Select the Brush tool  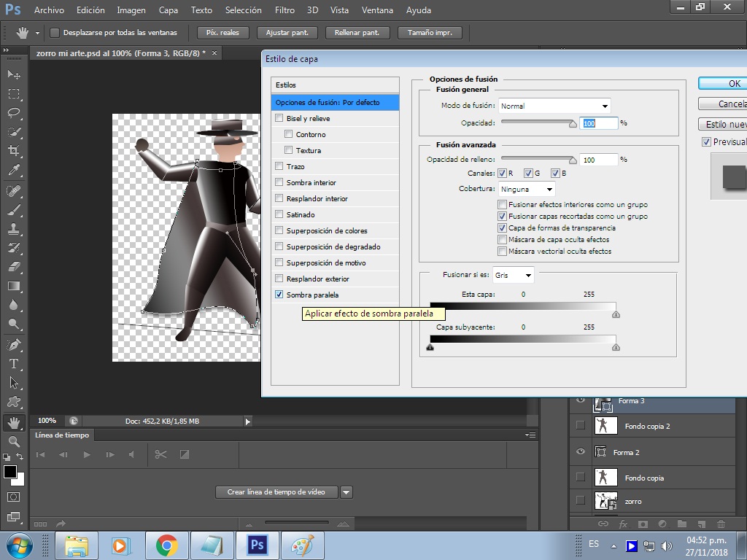click(x=14, y=210)
